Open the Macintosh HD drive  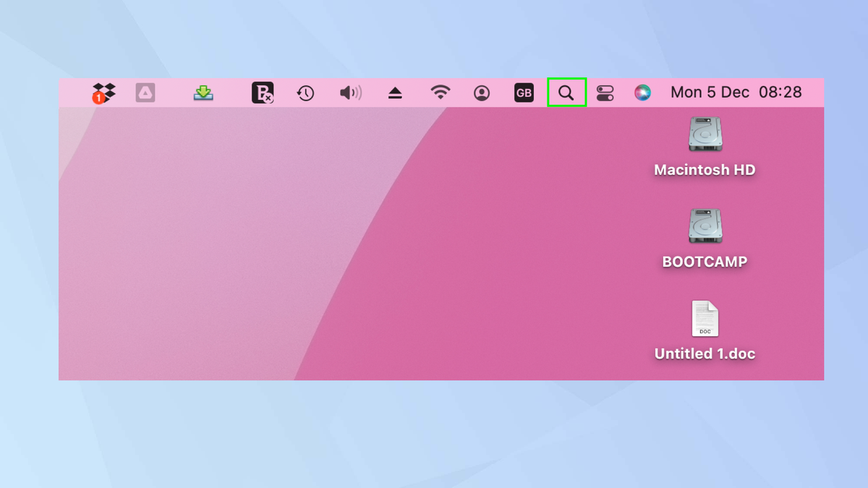(704, 134)
